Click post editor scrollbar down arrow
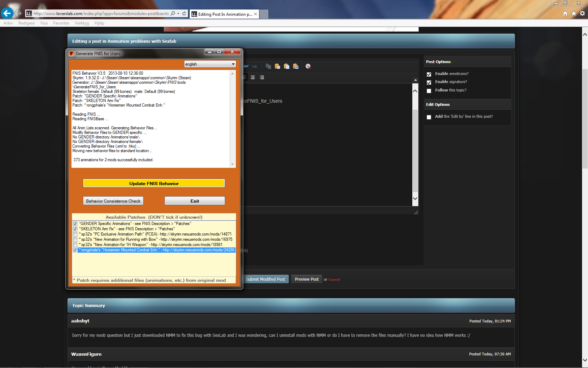This screenshot has width=588, height=368. click(415, 198)
